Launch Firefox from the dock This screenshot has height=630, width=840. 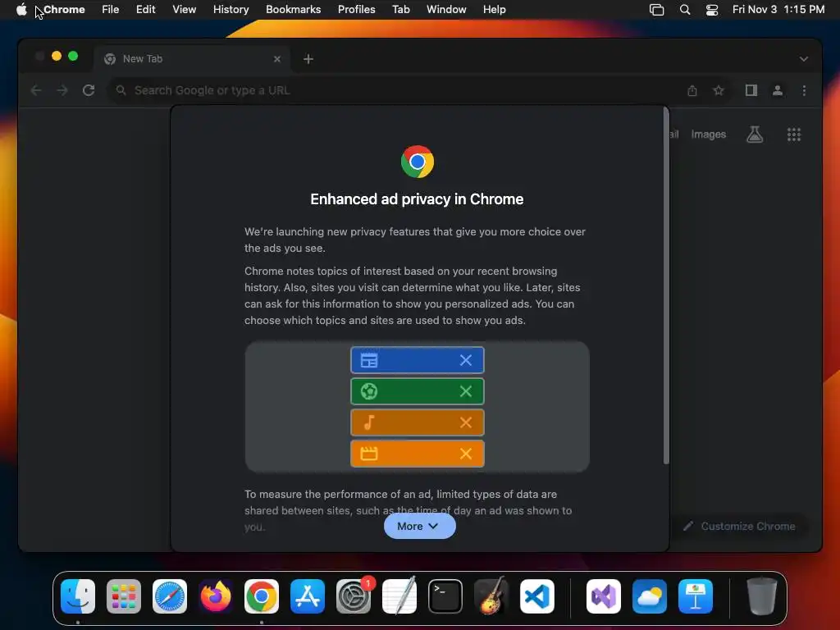pyautogui.click(x=216, y=596)
